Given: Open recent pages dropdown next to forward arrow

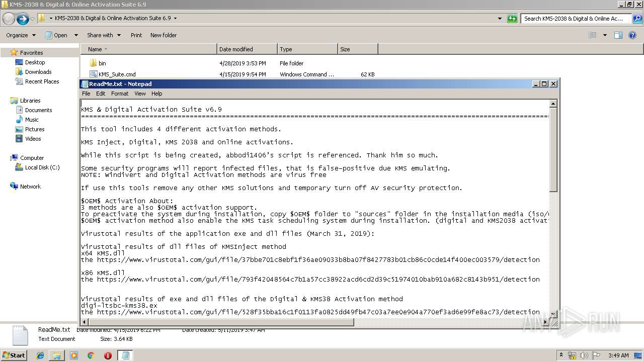Looking at the screenshot, I should tap(33, 19).
